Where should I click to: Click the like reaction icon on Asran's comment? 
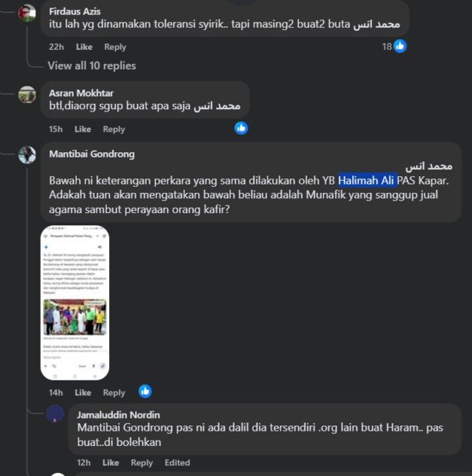(241, 128)
